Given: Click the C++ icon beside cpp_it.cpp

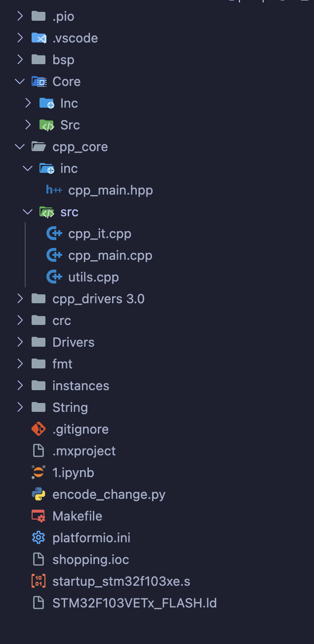Looking at the screenshot, I should [54, 234].
